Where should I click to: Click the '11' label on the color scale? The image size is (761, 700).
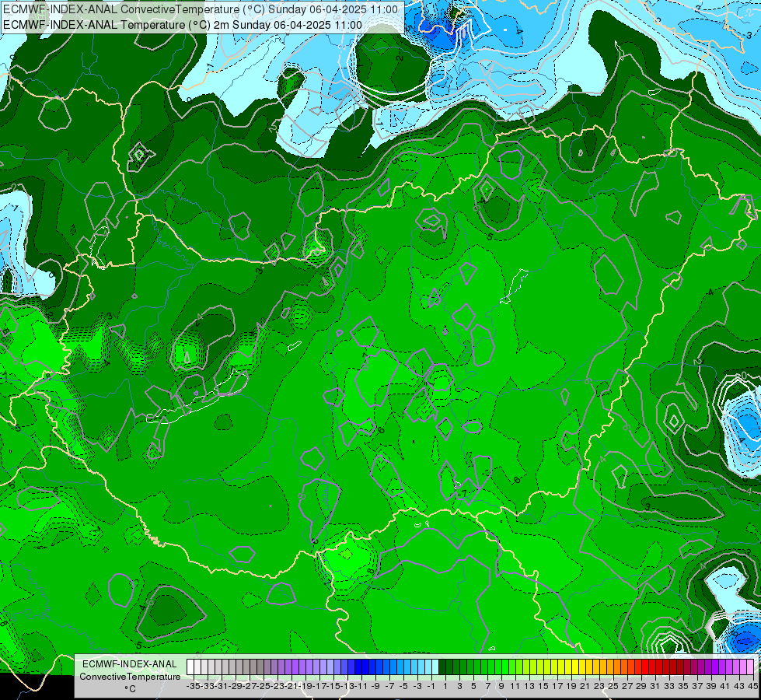coord(515,687)
